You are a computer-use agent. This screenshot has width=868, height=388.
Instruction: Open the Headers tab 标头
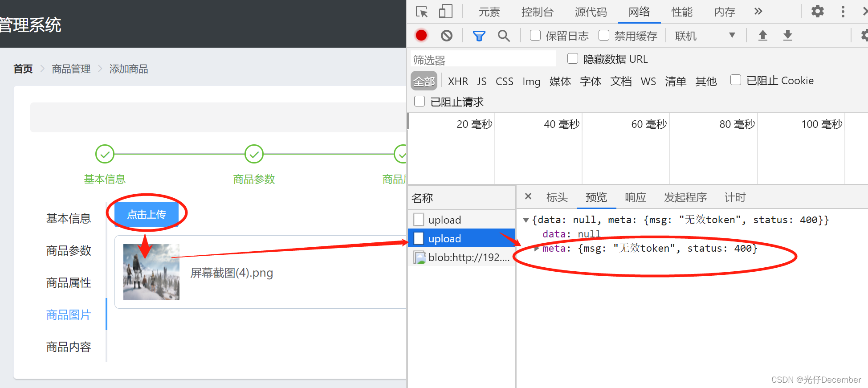tap(557, 197)
